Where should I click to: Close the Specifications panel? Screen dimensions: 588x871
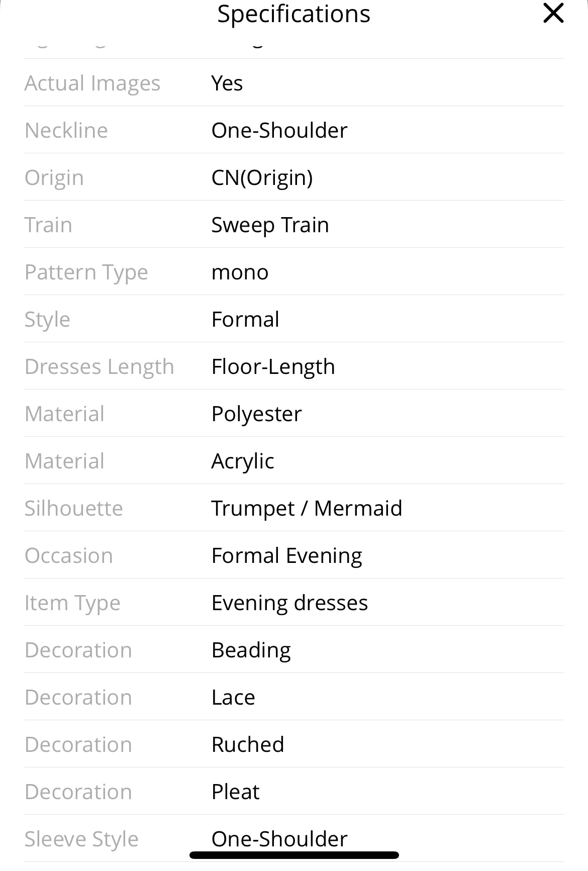pos(553,14)
